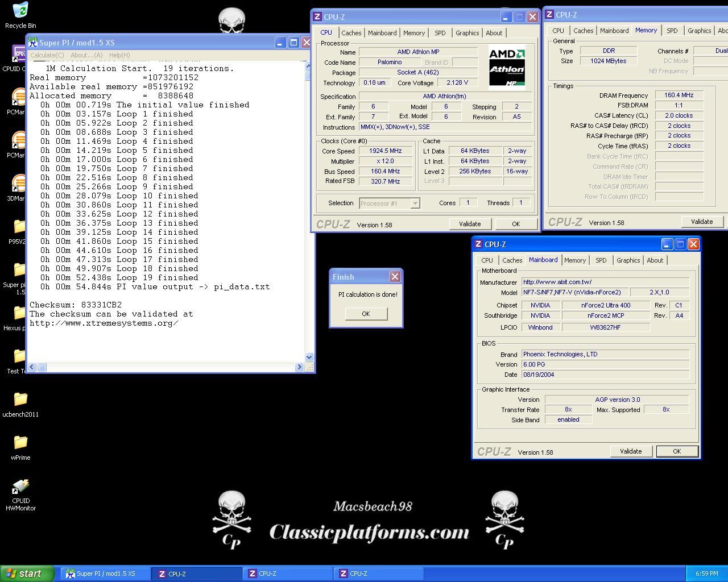728x582 pixels.
Task: Click Validate in the CPU-Z Memory window
Action: (702, 222)
